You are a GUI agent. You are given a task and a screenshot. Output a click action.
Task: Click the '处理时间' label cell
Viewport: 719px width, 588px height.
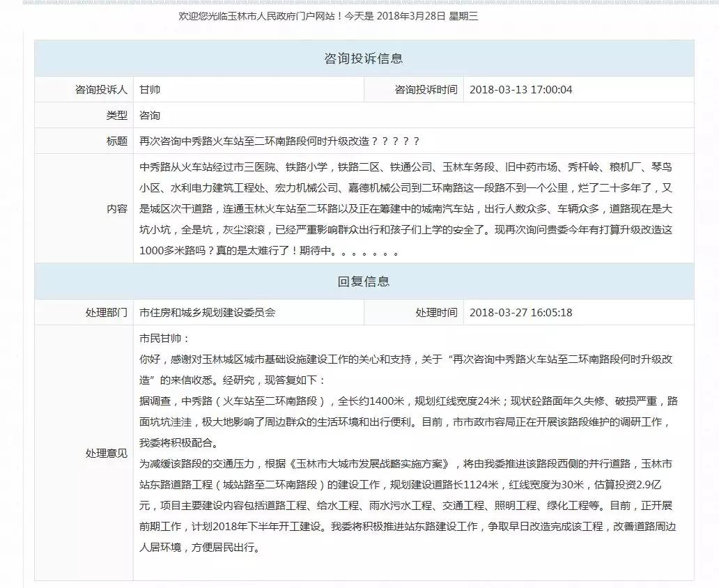point(414,312)
